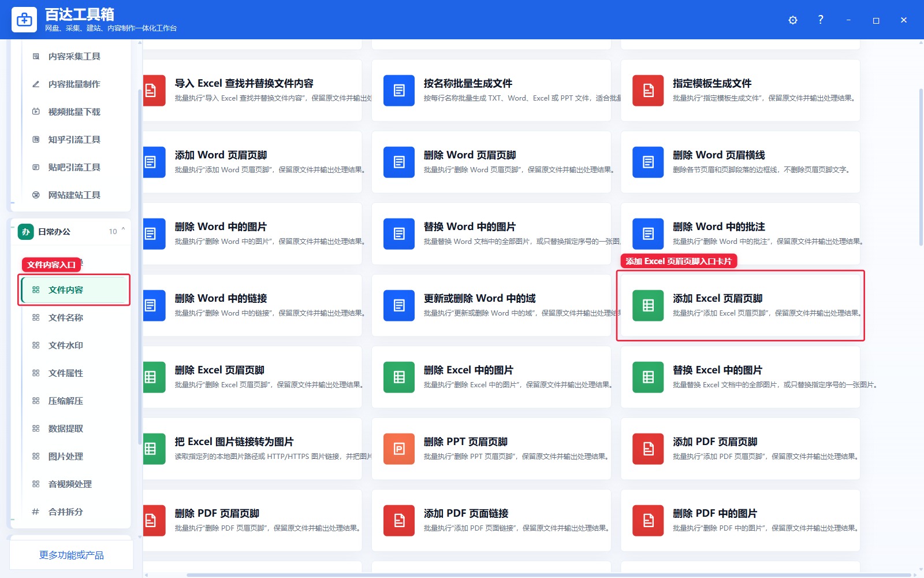Open help with the question mark icon
The width and height of the screenshot is (924, 578).
coord(821,20)
